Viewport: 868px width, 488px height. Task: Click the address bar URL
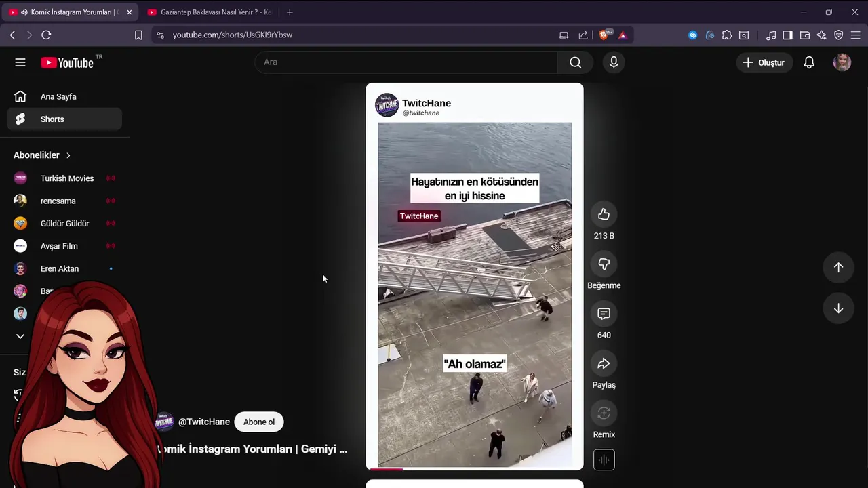point(232,35)
